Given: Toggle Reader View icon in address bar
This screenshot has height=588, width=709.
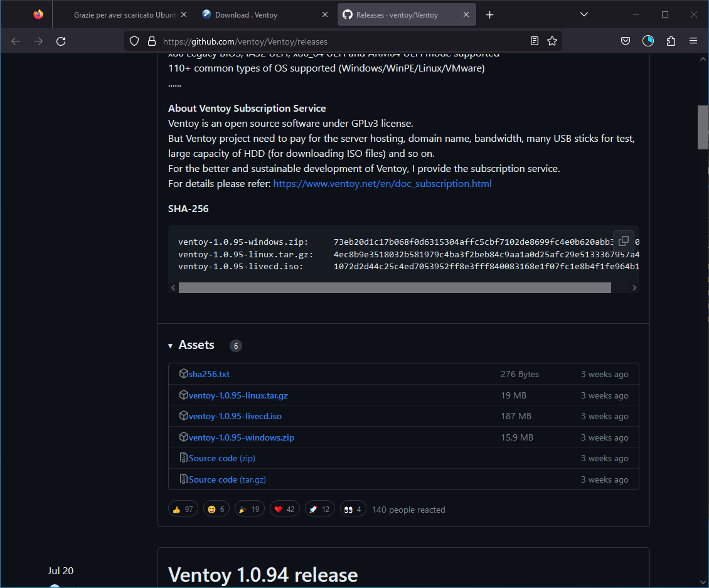Looking at the screenshot, I should pyautogui.click(x=535, y=41).
